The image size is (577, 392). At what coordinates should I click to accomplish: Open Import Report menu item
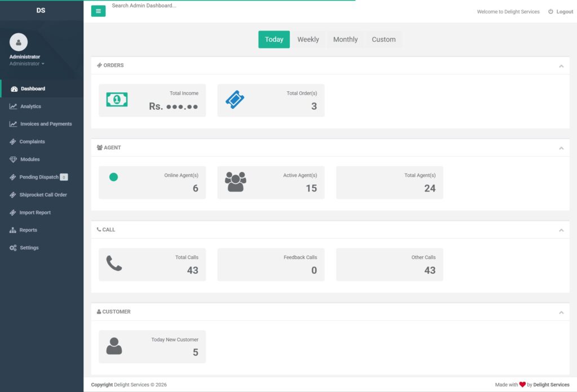(42, 212)
